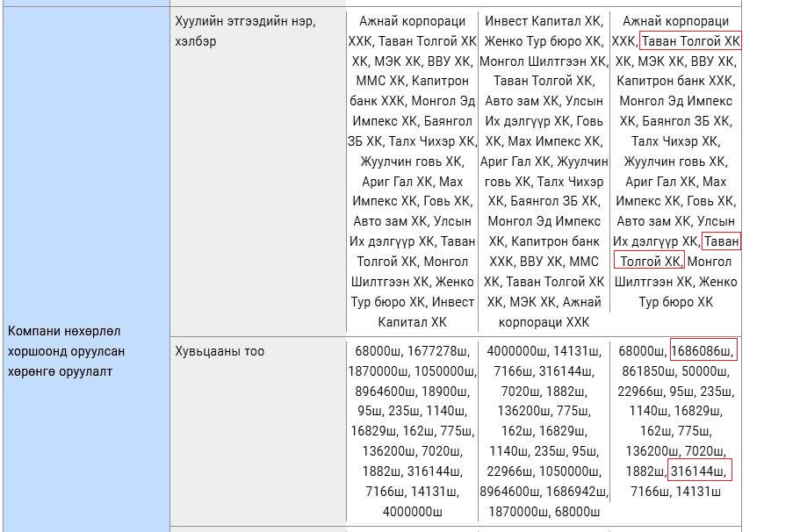Select the line '22966ш, 1050000ш,'
Image resolution: width=800 pixels, height=532 pixels.
(x=544, y=471)
